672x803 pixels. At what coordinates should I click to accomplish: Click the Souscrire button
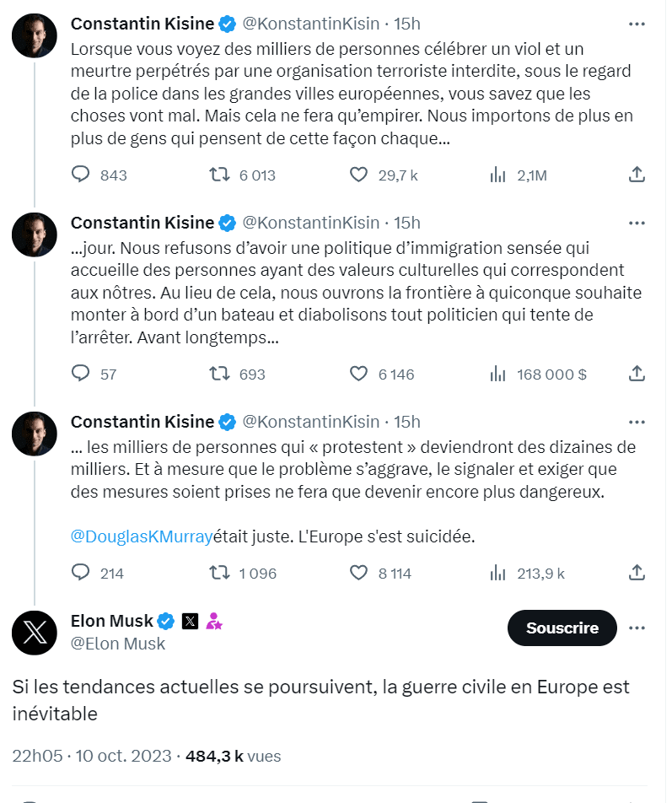[x=562, y=628]
